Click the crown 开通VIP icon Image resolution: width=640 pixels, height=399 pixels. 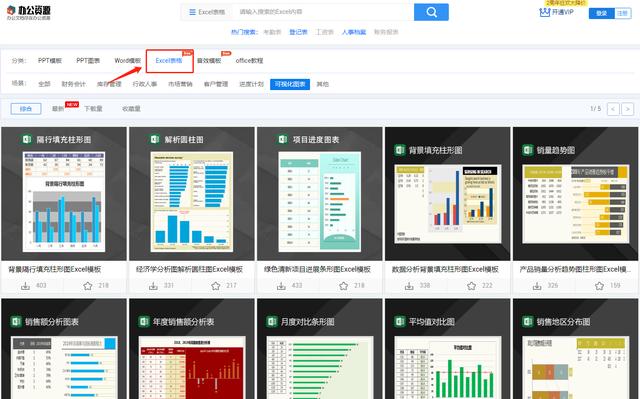pos(544,12)
